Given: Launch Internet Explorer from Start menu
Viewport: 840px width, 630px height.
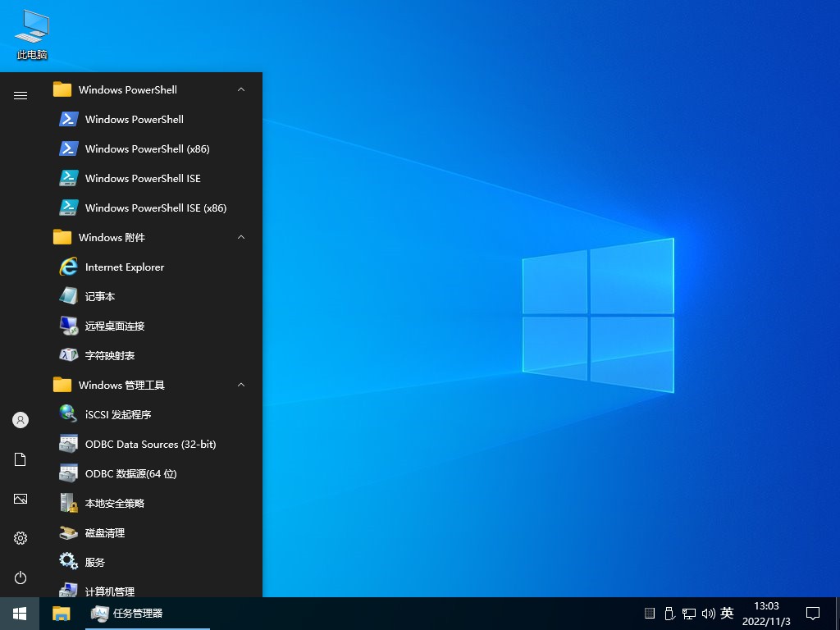Looking at the screenshot, I should tap(124, 267).
